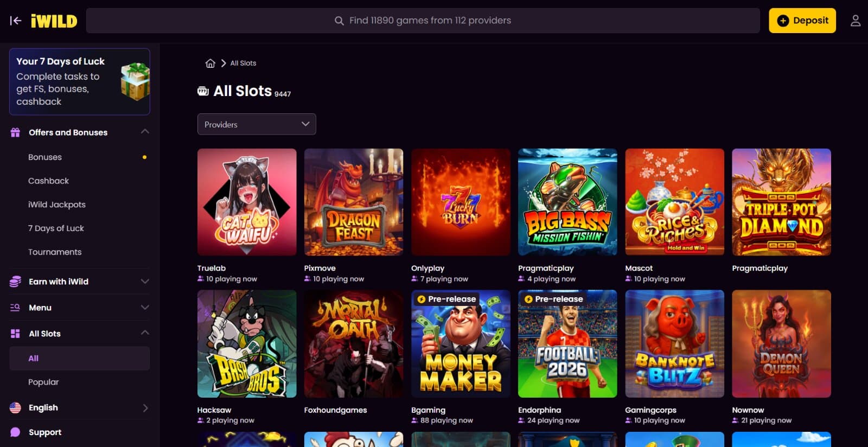Open Support link in sidebar
The image size is (868, 447).
click(x=45, y=432)
